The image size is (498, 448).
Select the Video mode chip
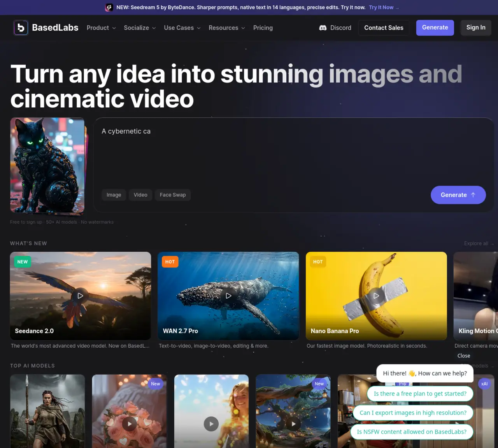pos(140,195)
